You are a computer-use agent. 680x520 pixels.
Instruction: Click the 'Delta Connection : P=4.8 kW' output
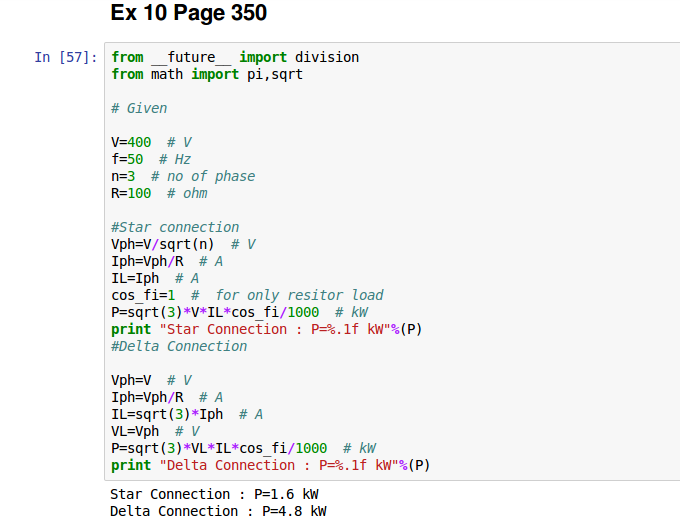[x=218, y=511]
